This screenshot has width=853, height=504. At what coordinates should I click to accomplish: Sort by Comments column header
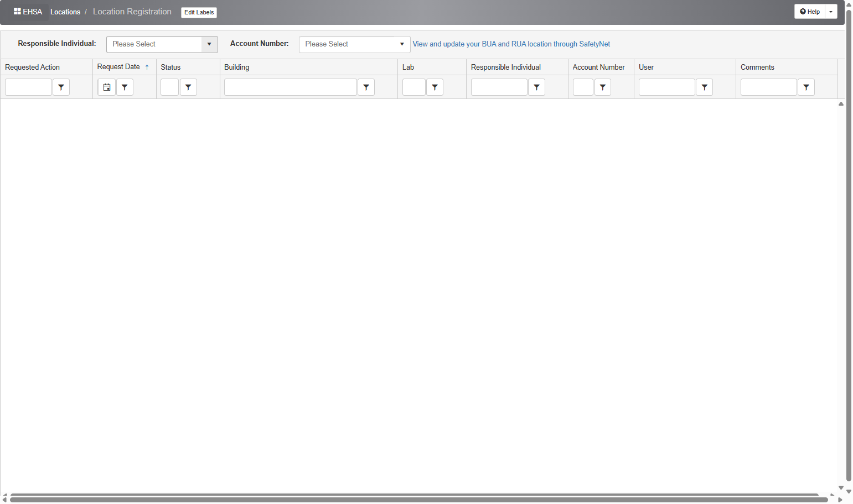click(757, 67)
